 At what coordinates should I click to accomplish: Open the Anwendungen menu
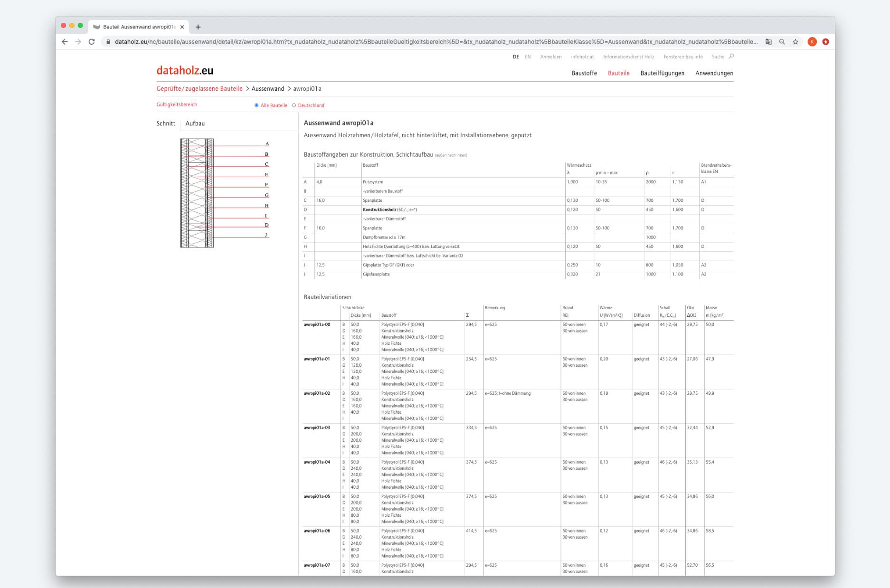point(714,73)
